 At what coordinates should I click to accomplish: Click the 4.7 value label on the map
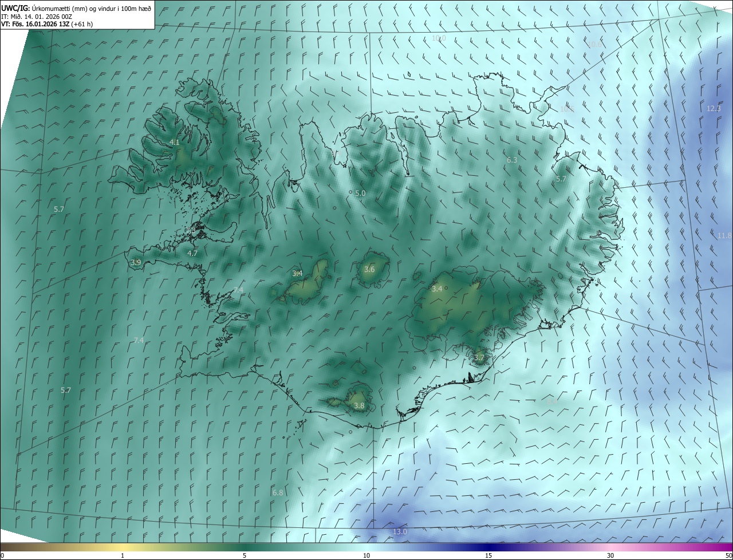pos(192,253)
